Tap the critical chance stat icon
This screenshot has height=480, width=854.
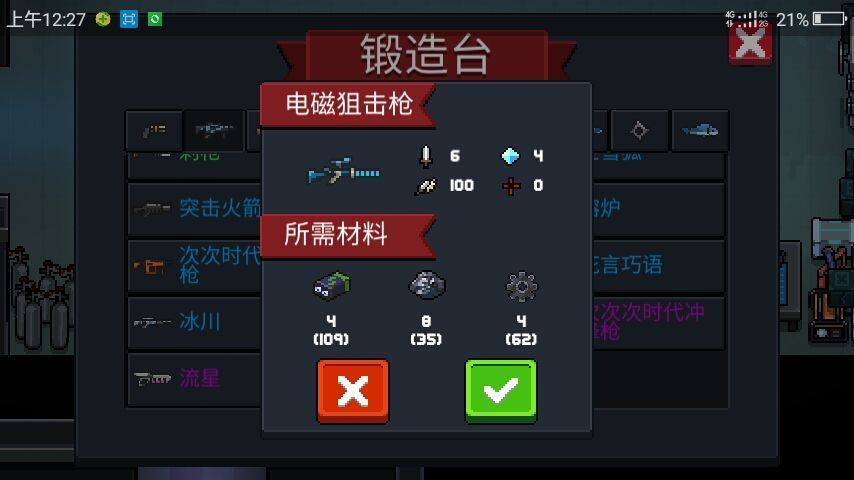tap(426, 186)
